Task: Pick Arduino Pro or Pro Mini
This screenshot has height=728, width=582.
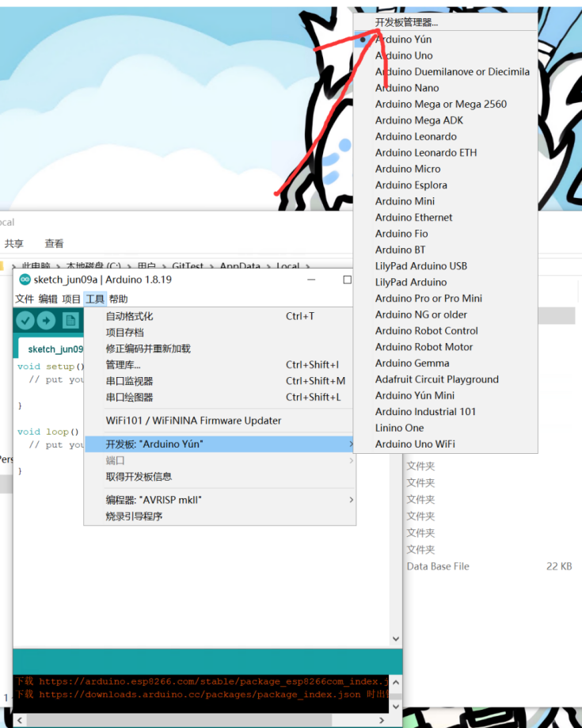Action: [x=446, y=299]
